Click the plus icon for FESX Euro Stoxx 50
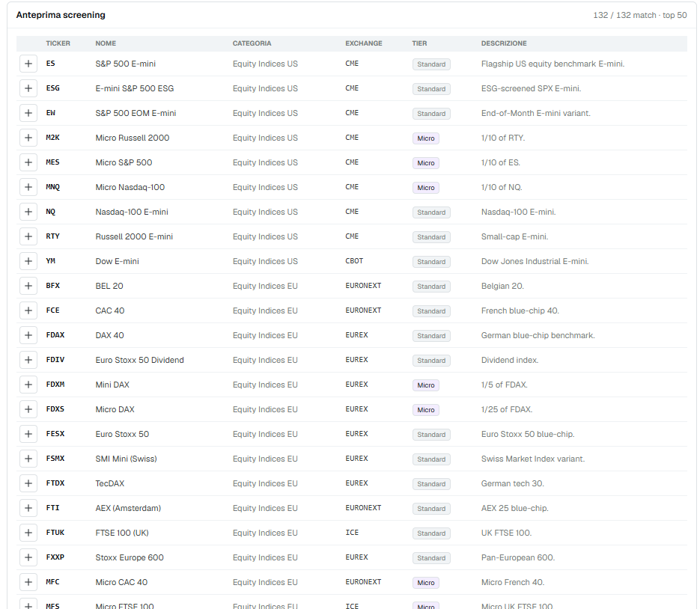700x609 pixels. (x=28, y=434)
